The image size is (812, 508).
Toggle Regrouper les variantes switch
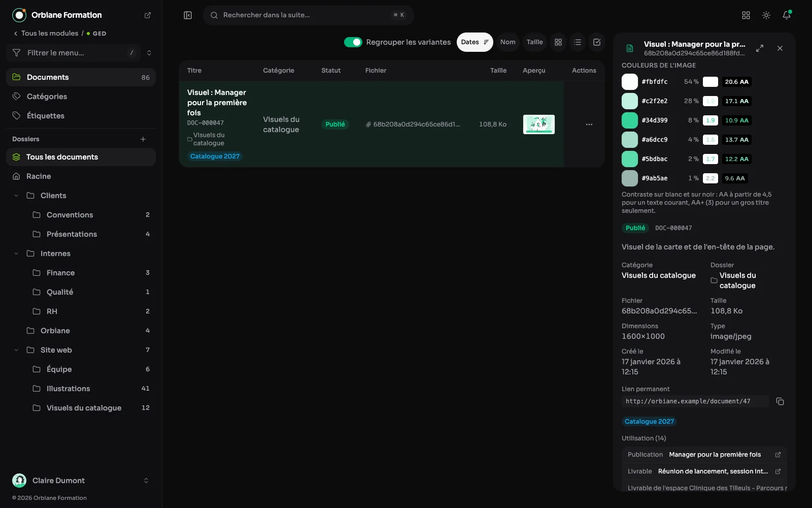click(353, 42)
